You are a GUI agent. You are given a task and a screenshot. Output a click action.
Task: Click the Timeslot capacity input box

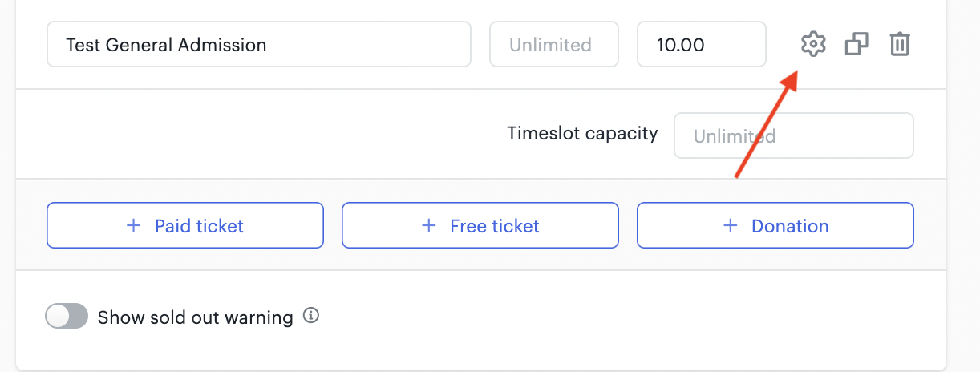point(794,135)
